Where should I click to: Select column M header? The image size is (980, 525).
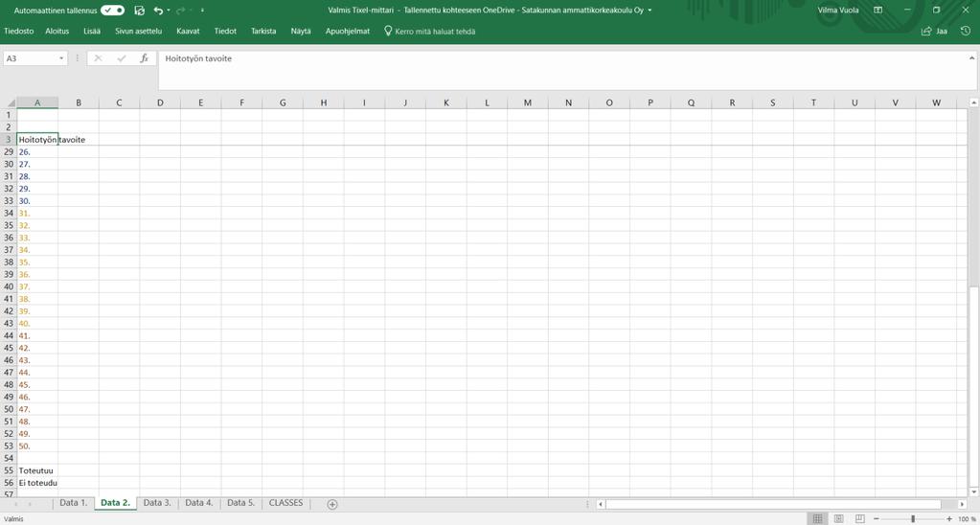click(x=528, y=103)
